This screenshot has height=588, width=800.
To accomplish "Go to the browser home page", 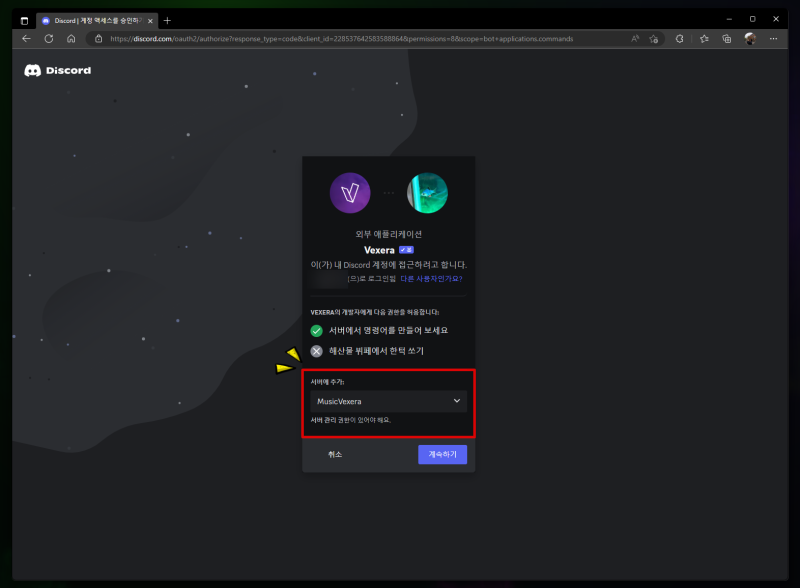I will pos(71,39).
